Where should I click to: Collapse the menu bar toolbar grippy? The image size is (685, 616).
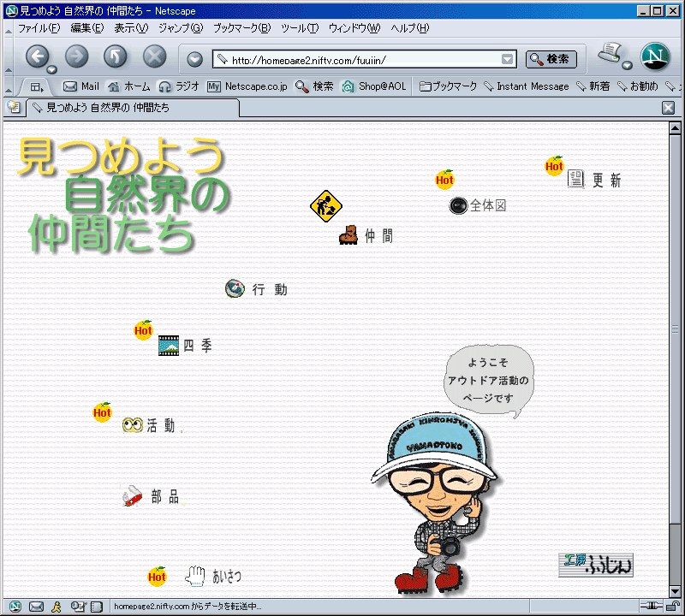click(x=9, y=29)
